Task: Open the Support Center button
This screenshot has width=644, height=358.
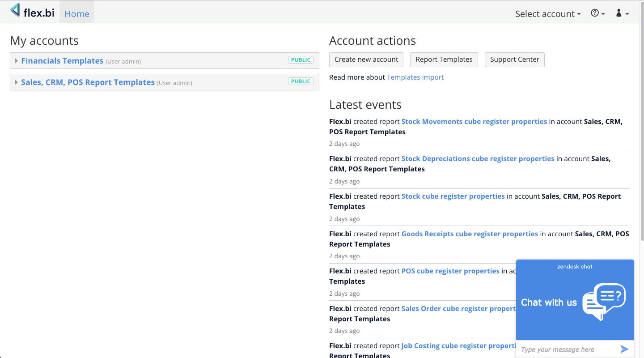Action: (x=514, y=60)
